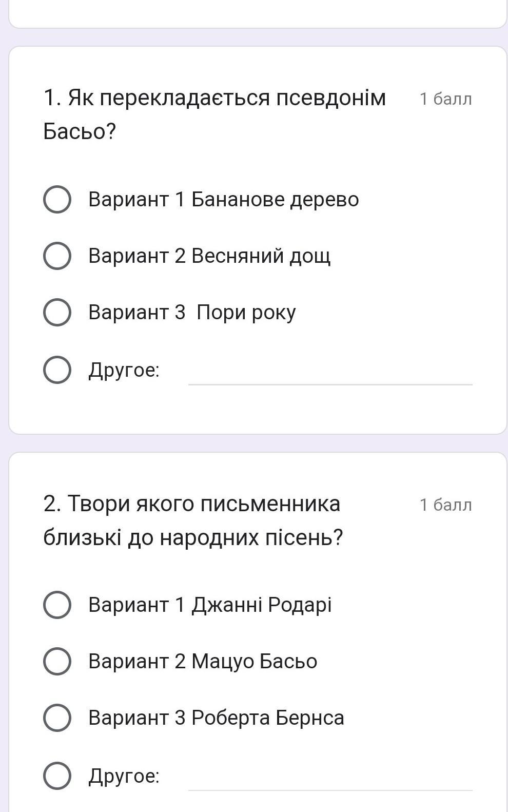The width and height of the screenshot is (508, 812).
Task: Pick the Роберта Бернса radio button
Action: click(x=57, y=718)
